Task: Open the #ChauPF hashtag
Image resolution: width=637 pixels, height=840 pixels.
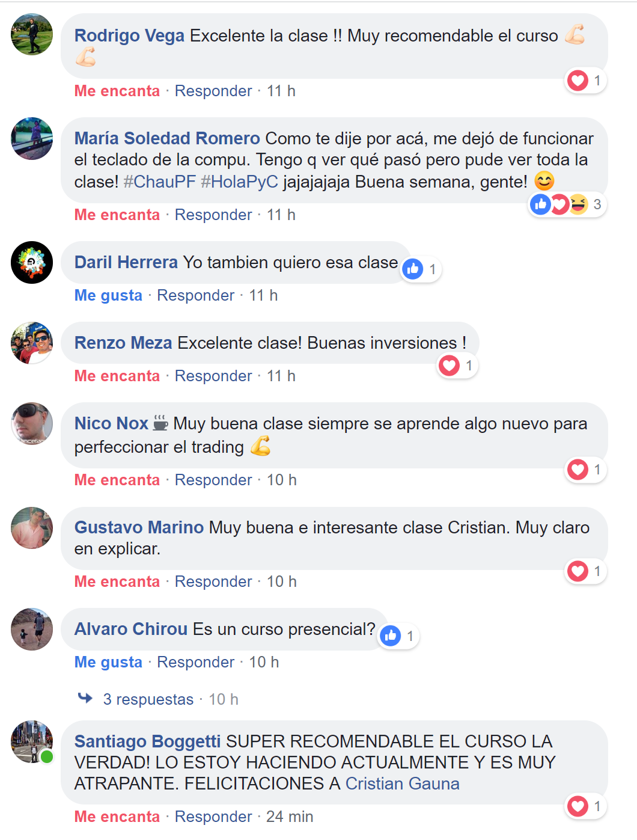Action: pyautogui.click(x=160, y=182)
